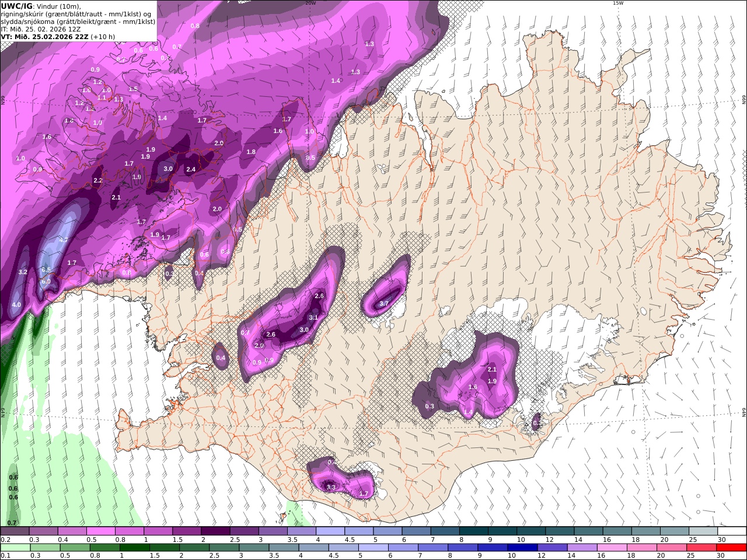The height and width of the screenshot is (560, 747).
Task: Click the deep blue swatch labeled 10 in the lower legend
Action: point(522,548)
